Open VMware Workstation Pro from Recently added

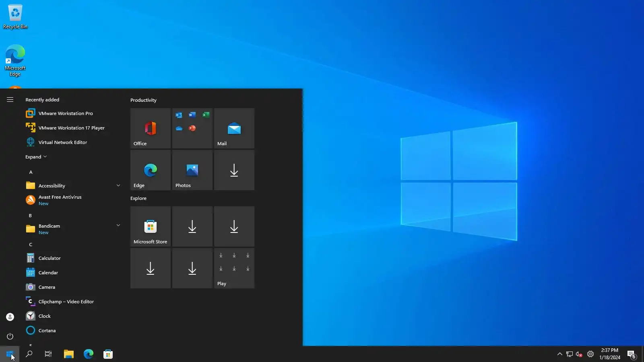point(72,113)
